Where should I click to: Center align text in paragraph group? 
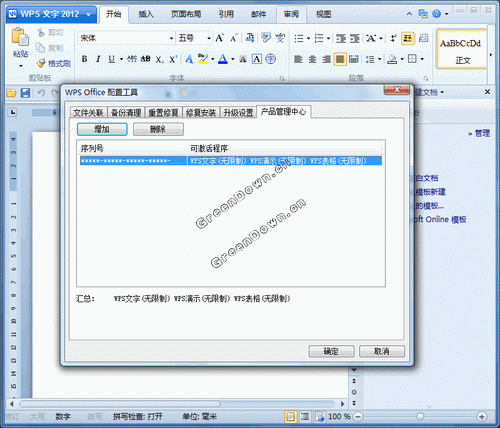pos(312,59)
